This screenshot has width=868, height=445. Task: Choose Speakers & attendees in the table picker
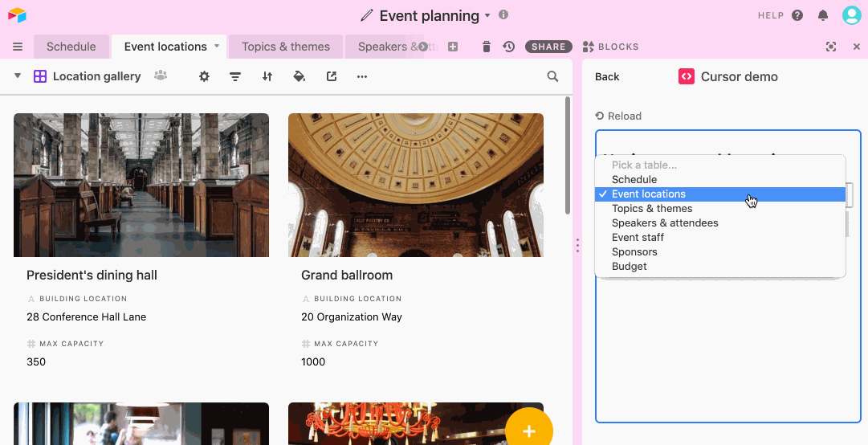tap(720, 222)
